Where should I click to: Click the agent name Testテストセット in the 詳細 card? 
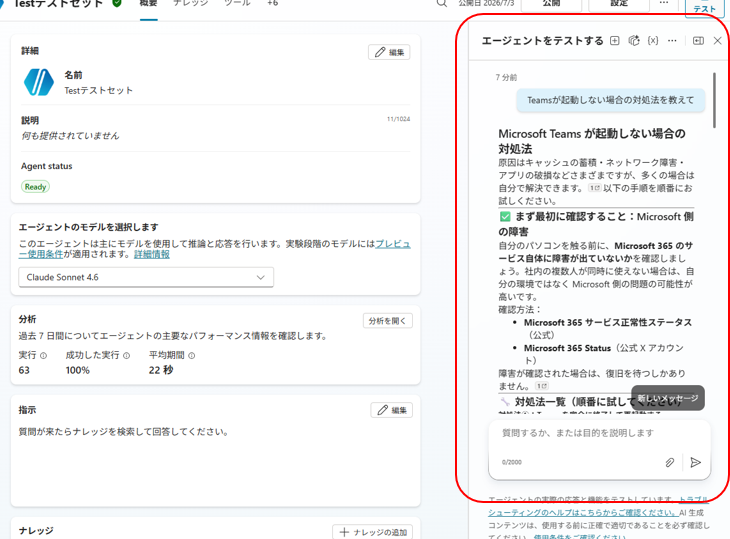pos(99,91)
